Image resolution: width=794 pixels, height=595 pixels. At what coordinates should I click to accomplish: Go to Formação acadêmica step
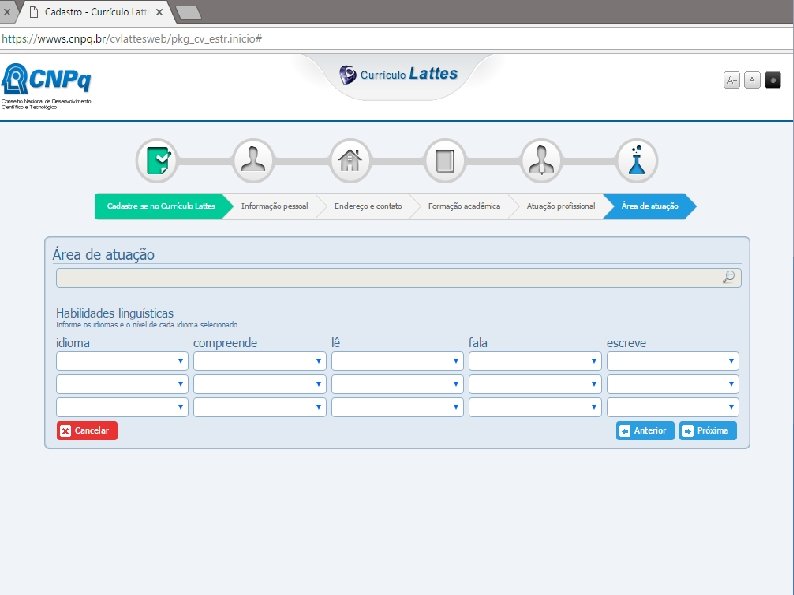463,206
